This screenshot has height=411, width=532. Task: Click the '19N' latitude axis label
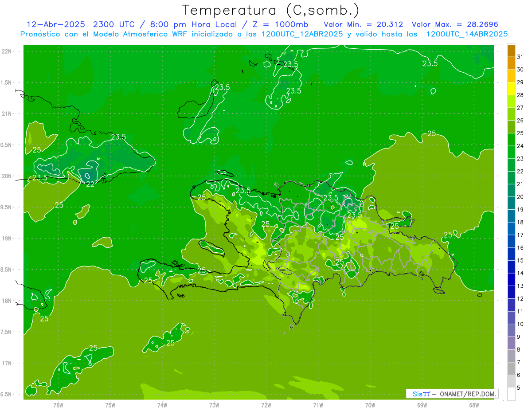click(8, 239)
